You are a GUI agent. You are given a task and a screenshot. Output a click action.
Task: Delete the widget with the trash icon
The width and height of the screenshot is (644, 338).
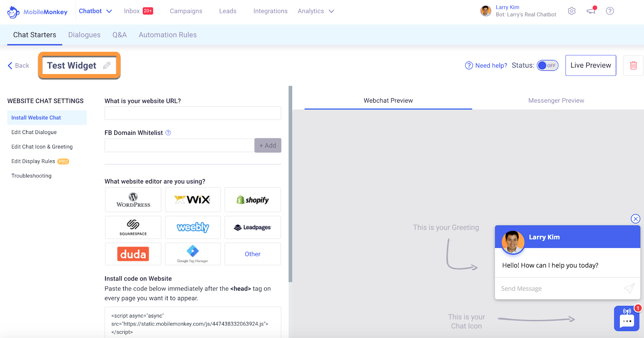point(633,66)
